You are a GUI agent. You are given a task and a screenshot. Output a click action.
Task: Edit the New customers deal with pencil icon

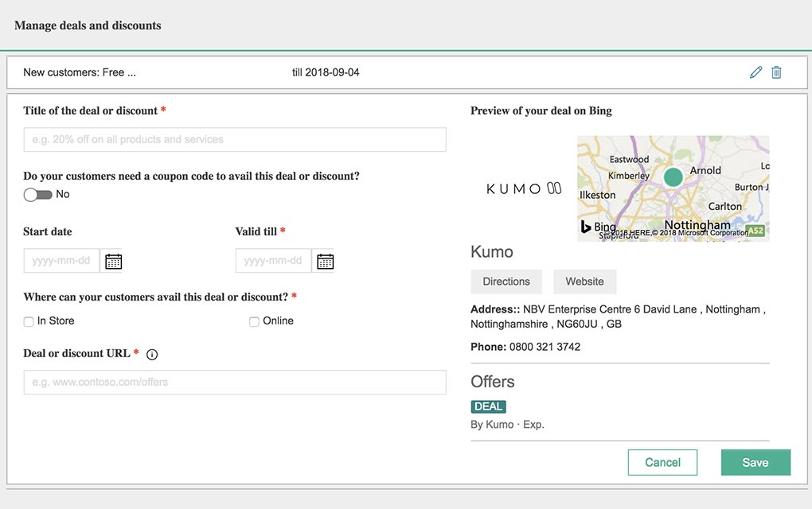755,72
